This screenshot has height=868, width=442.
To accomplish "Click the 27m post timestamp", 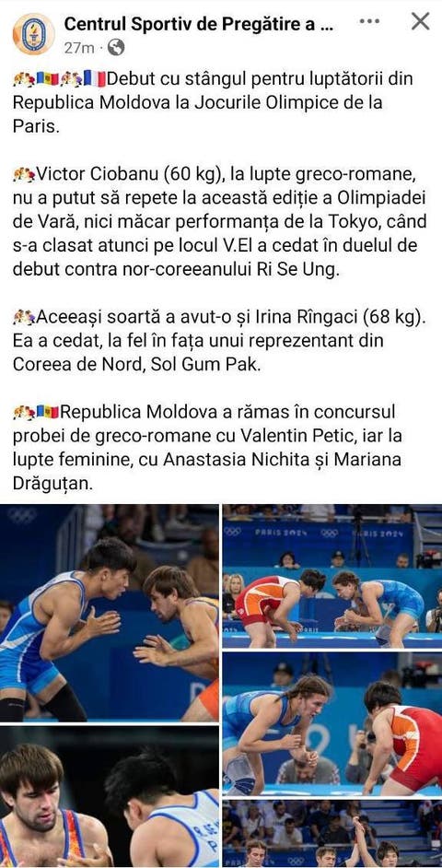I will [x=79, y=48].
